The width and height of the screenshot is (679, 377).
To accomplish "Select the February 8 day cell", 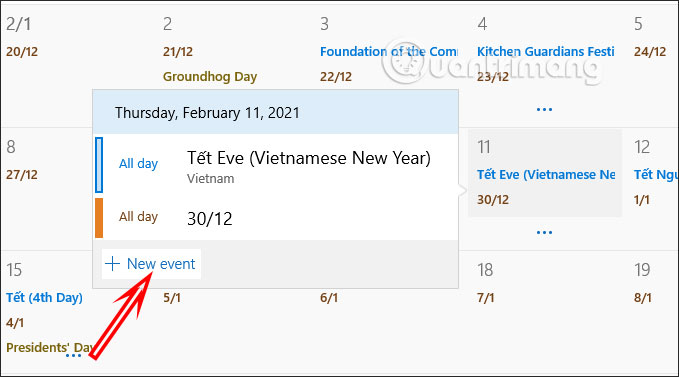I will click(46, 188).
